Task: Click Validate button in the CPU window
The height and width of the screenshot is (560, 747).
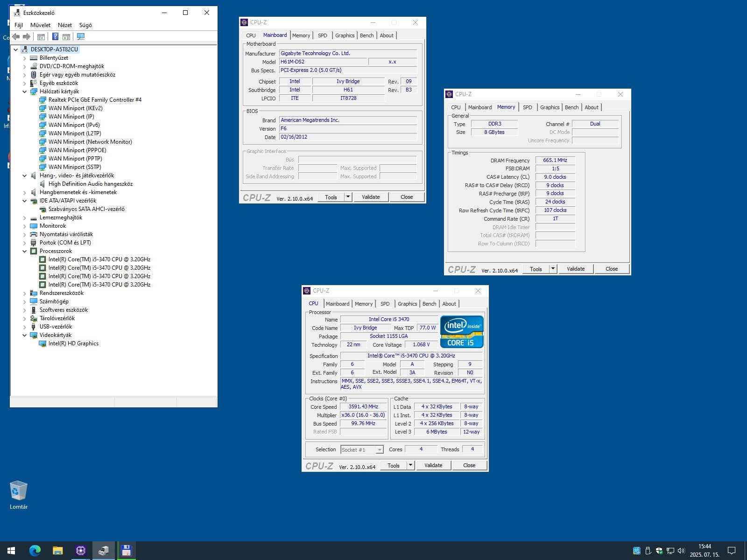Action: tap(433, 465)
